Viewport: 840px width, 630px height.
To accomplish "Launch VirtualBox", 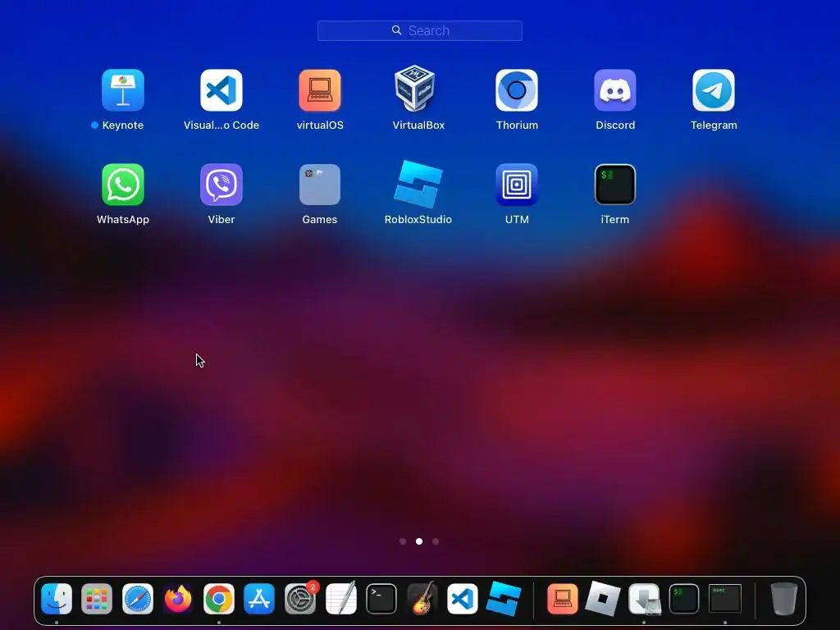I will pyautogui.click(x=415, y=89).
